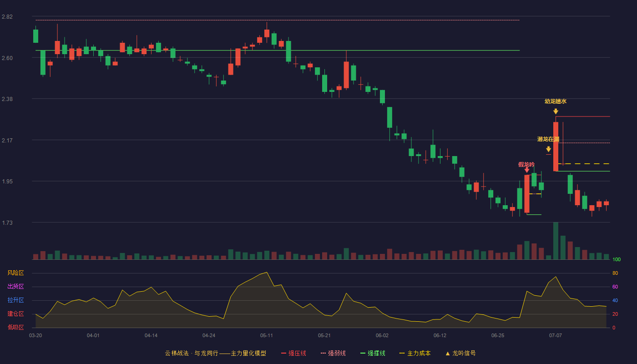Click the 03-20 date label

pyautogui.click(x=35, y=335)
